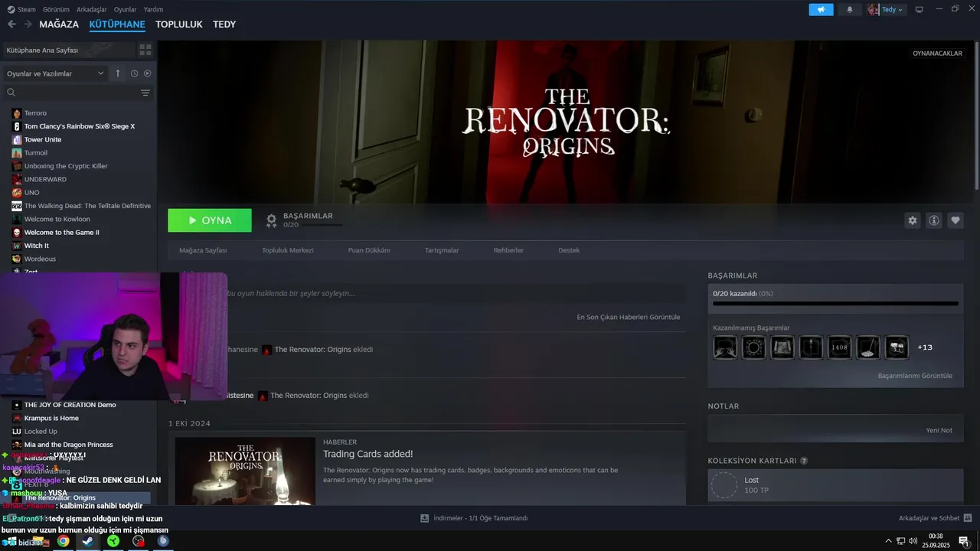Click the Big Picture mode monitor icon

click(x=919, y=9)
